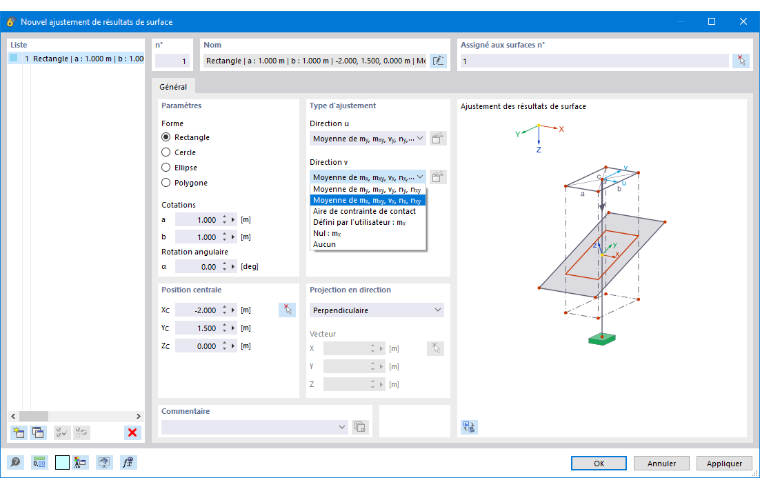Click the cotation a value field
Screen dimensions: 760x489
click(x=197, y=220)
